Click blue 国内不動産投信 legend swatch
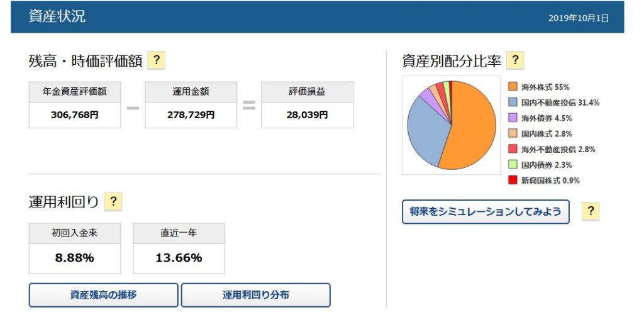 pyautogui.click(x=513, y=103)
